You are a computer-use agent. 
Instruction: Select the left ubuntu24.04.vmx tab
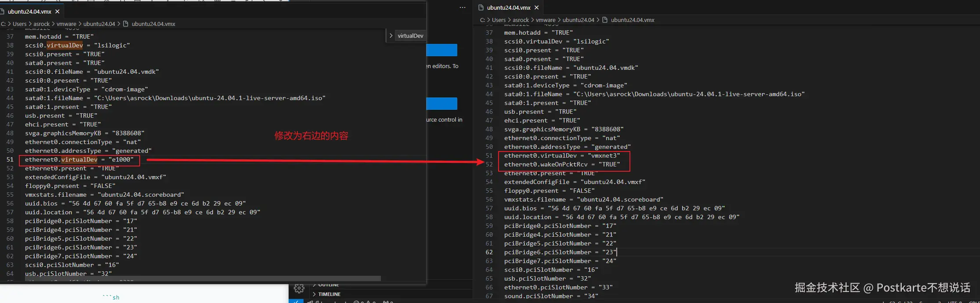coord(29,11)
